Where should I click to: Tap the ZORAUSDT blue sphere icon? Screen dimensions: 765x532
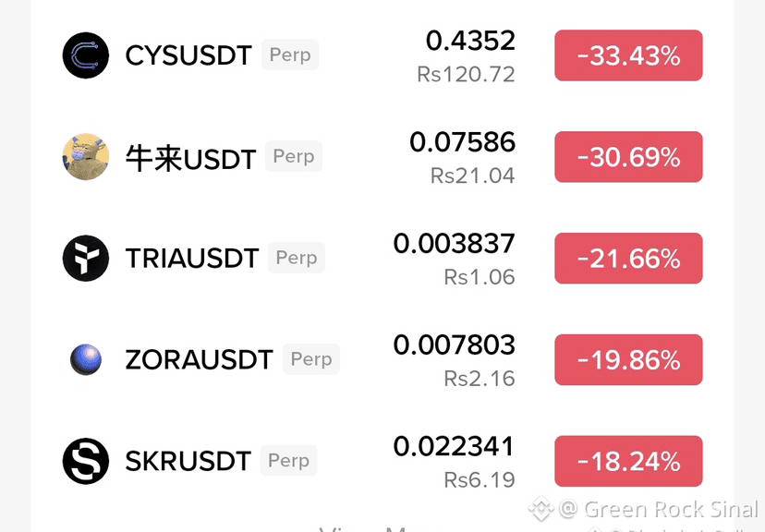point(86,359)
